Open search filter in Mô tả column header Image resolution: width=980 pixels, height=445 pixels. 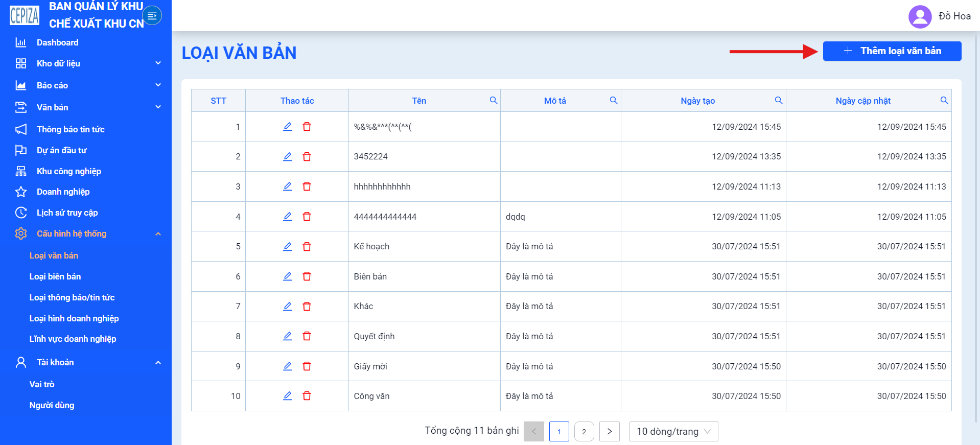click(x=614, y=100)
